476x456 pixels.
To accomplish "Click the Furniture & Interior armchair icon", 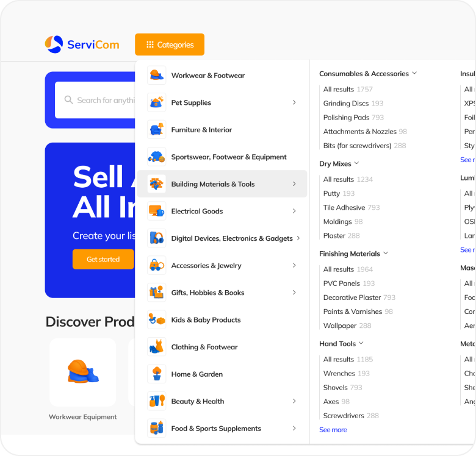I will [x=157, y=130].
